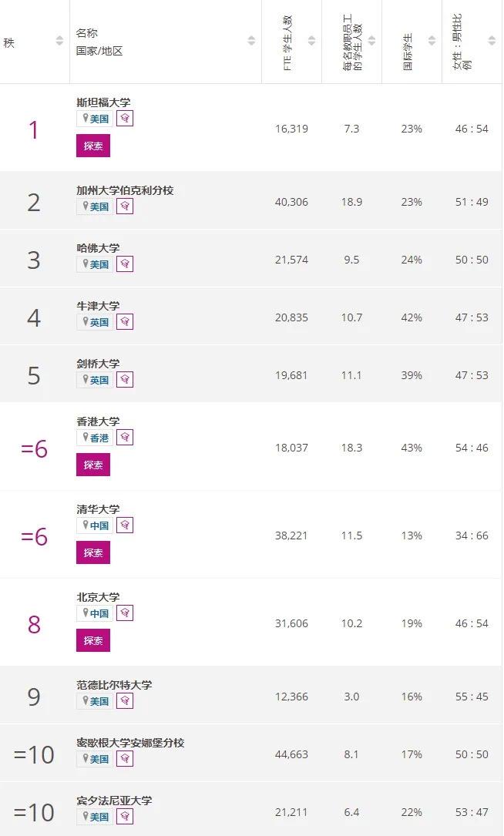Sort by the 名称 国家/地区 column arrows
The image size is (504, 836).
click(251, 42)
